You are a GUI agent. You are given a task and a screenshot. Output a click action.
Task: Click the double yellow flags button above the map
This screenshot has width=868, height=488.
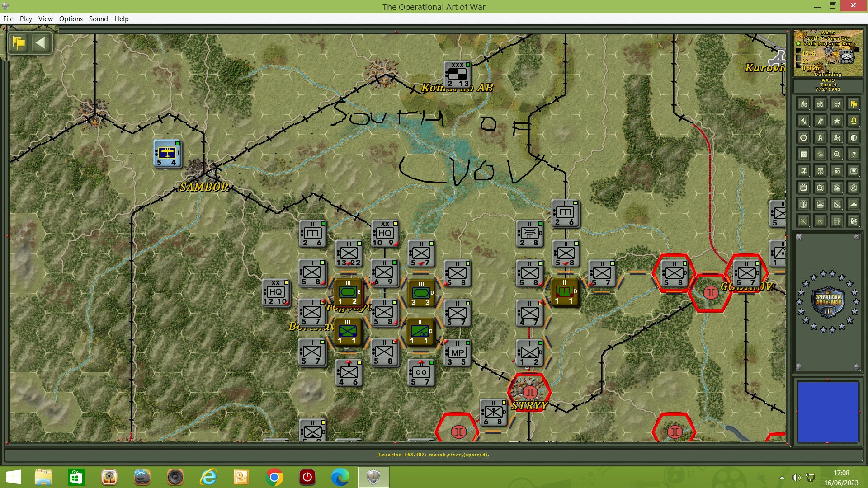tap(18, 42)
